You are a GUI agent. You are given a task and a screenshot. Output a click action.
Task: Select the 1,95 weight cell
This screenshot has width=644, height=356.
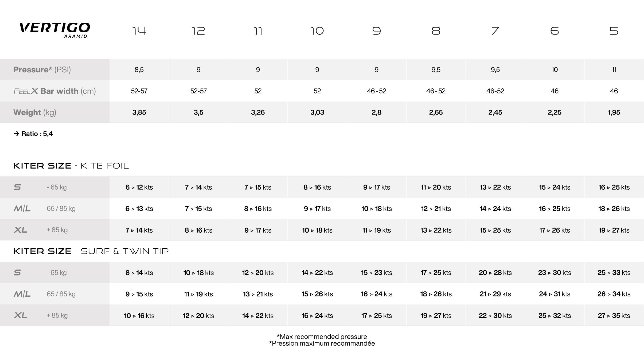click(x=614, y=112)
